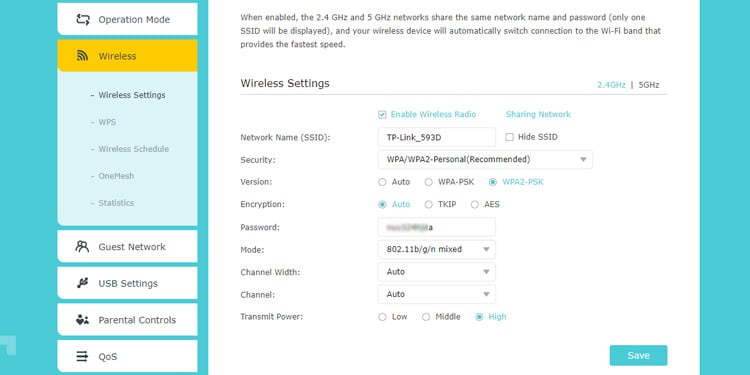The width and height of the screenshot is (750, 375).
Task: Open the Security dropdown
Action: tap(485, 160)
